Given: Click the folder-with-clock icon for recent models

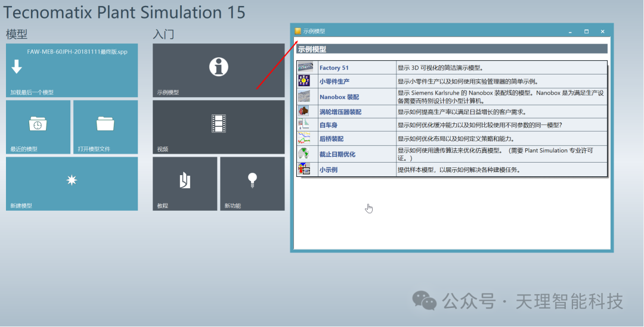Looking at the screenshot, I should (x=38, y=123).
